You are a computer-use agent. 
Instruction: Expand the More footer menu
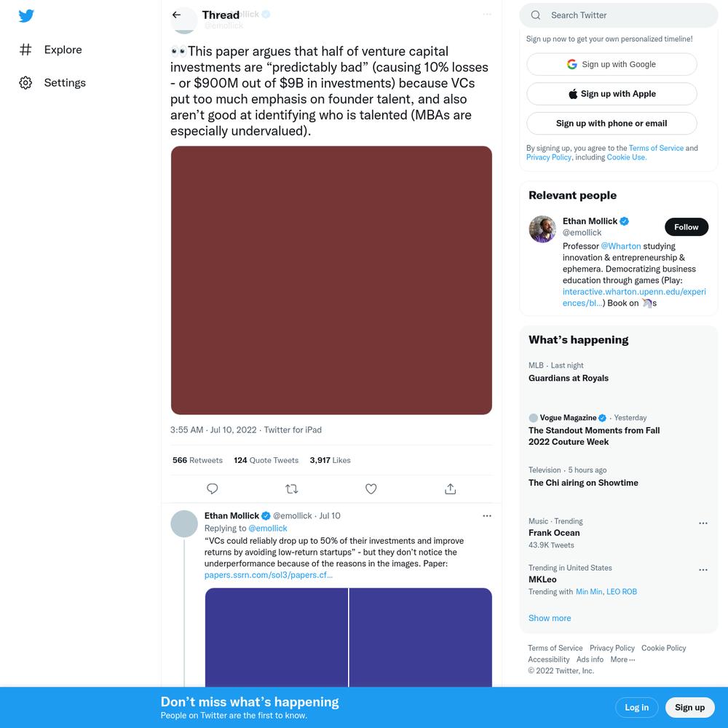point(622,660)
